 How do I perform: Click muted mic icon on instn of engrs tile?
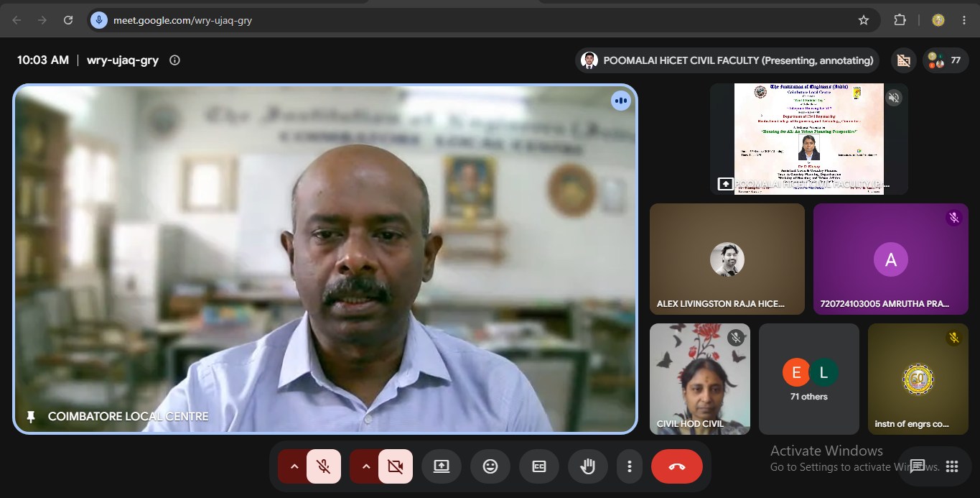coord(954,338)
